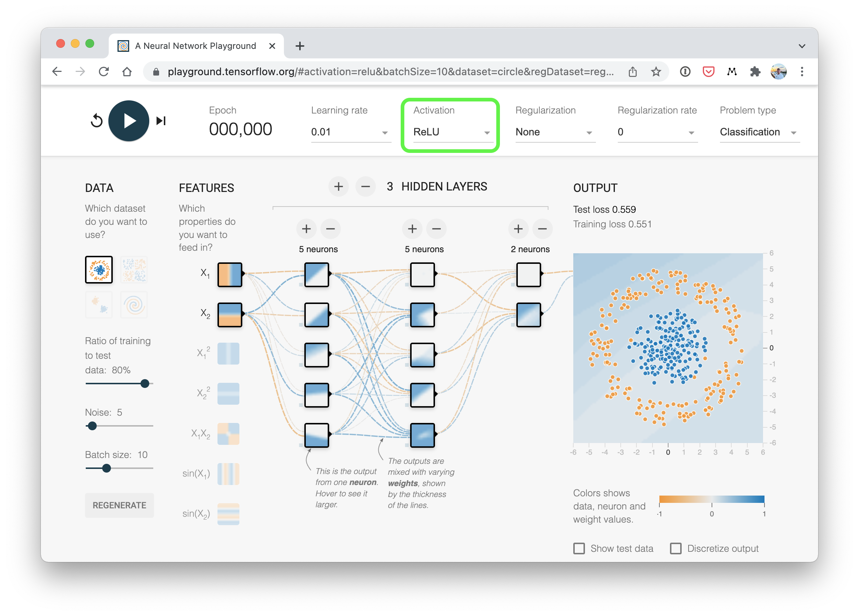Select the circle dataset thumbnail

99,269
